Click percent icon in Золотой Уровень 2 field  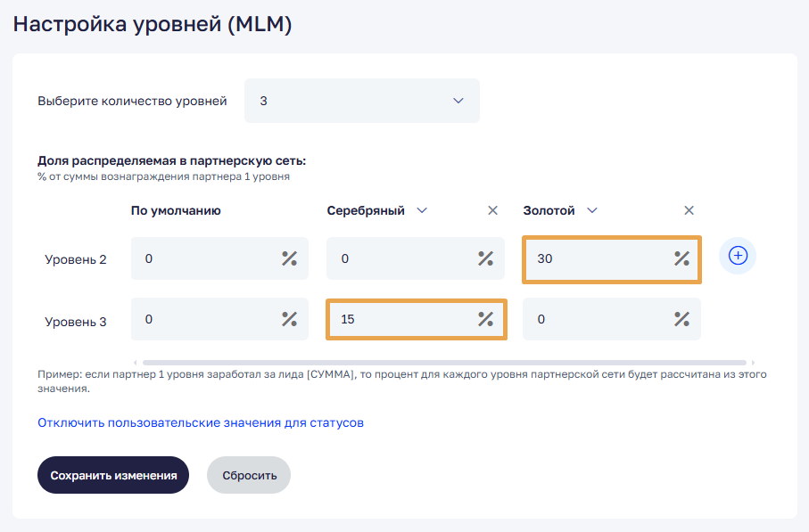(681, 259)
